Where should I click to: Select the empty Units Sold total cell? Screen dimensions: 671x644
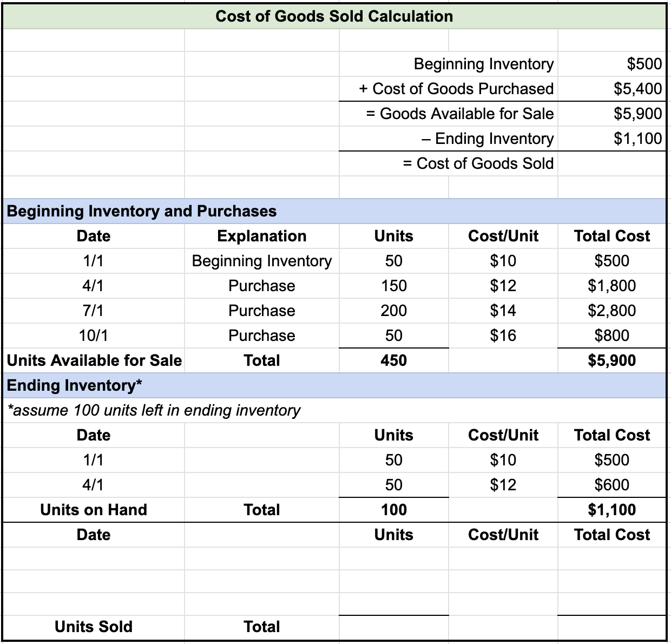[393, 626]
